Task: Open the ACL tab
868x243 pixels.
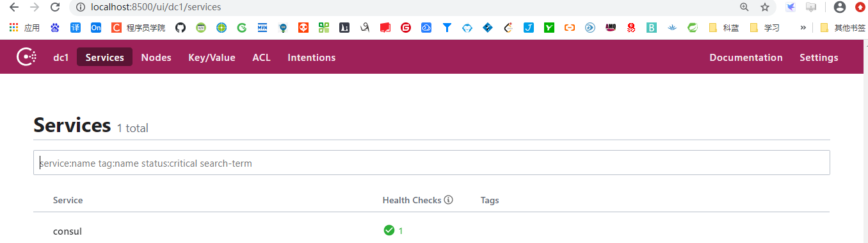Action: click(x=261, y=57)
